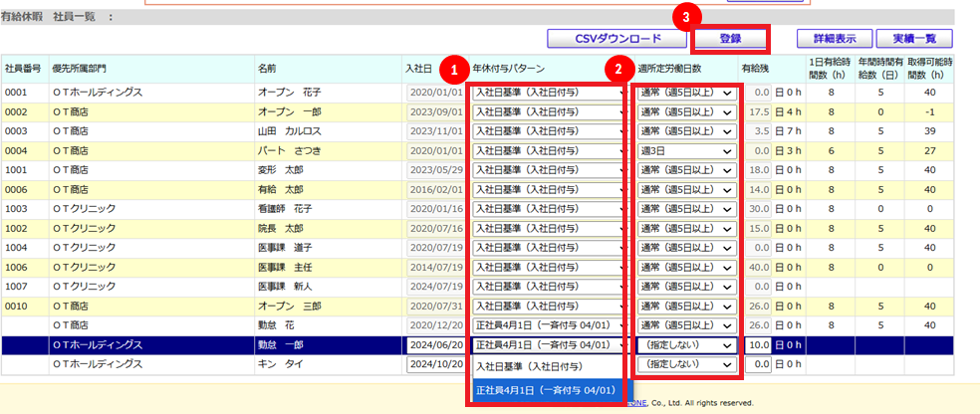980x414 pixels.
Task: Open the 年休付与パターン dropdown for パート さつき
Action: point(549,150)
